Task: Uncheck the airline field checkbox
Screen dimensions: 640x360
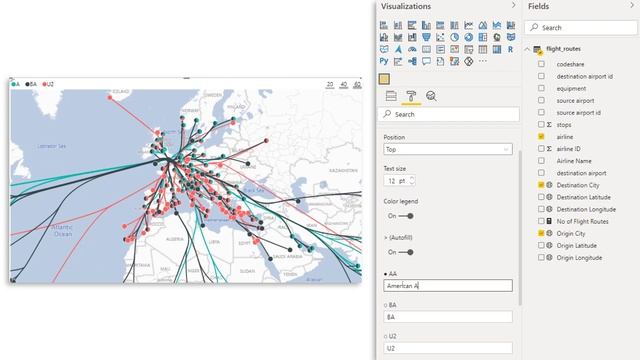Action: pos(541,136)
